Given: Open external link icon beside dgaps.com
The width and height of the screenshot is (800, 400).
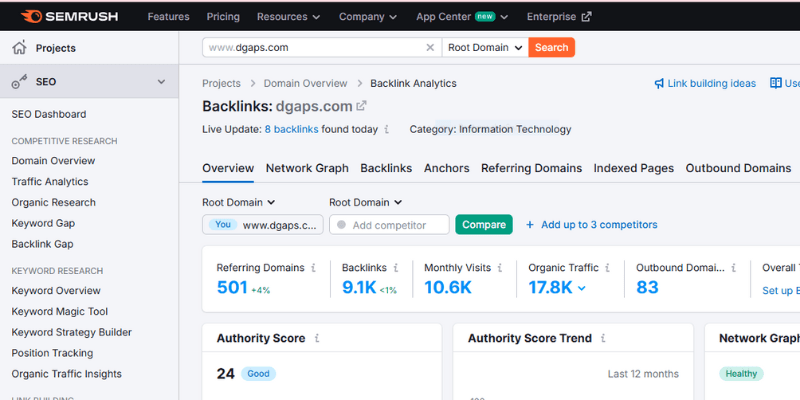Looking at the screenshot, I should pos(361,106).
